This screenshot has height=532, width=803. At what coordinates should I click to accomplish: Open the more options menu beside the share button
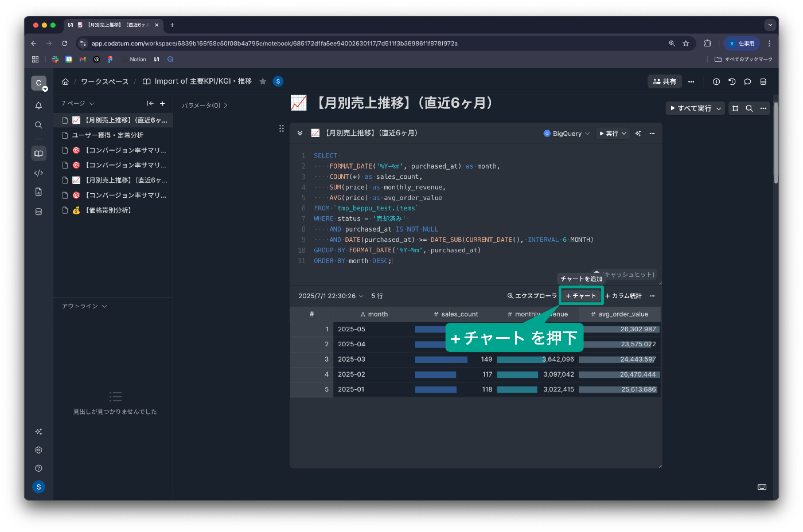[691, 81]
